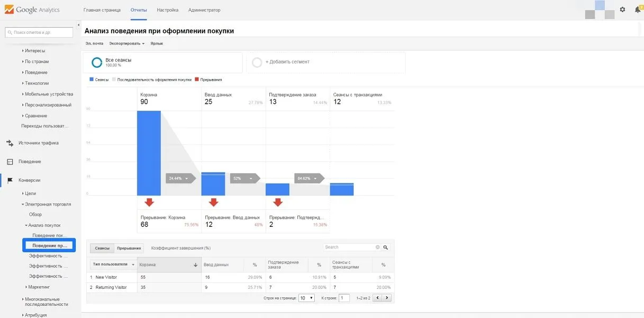Open Переходы пользоват... sidebar link

pos(45,126)
